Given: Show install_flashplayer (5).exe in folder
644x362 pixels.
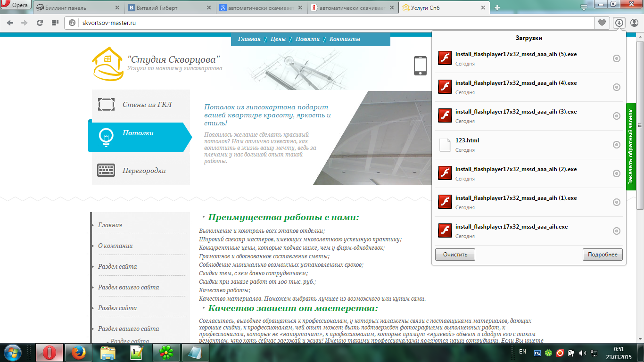Looking at the screenshot, I should pos(616,58).
